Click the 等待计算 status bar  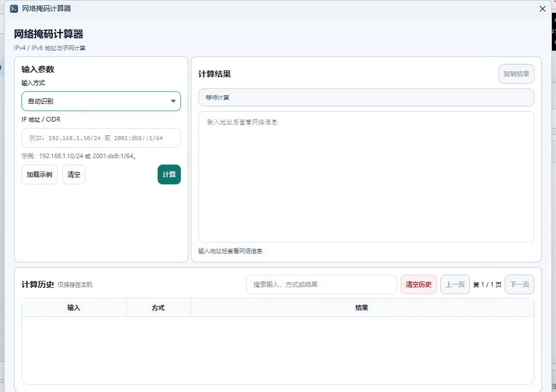coord(366,98)
